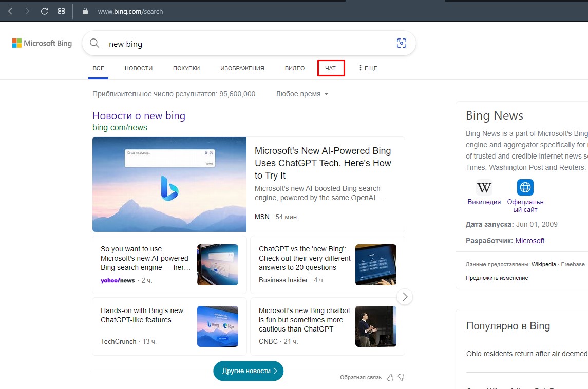Click the large Bing logo mountain thumbnail
Viewport: 588px width, 389px height.
(169, 184)
